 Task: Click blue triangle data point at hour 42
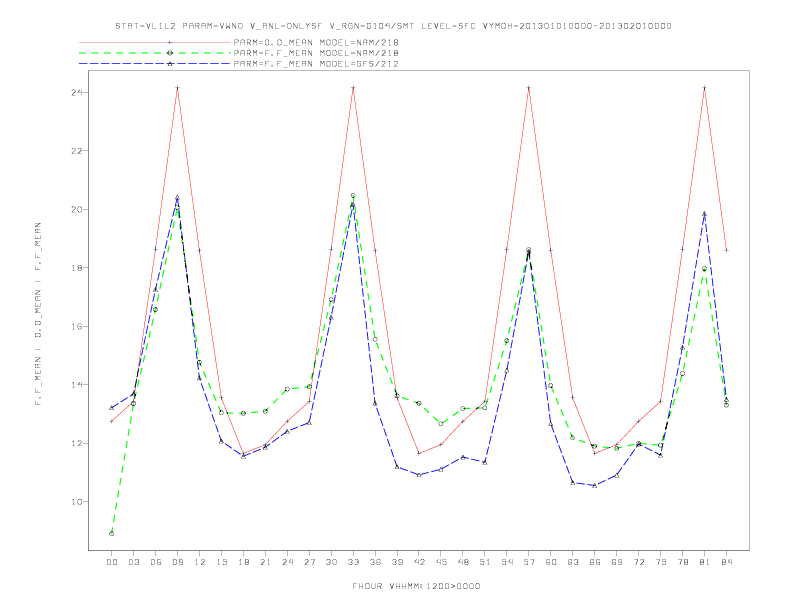419,475
